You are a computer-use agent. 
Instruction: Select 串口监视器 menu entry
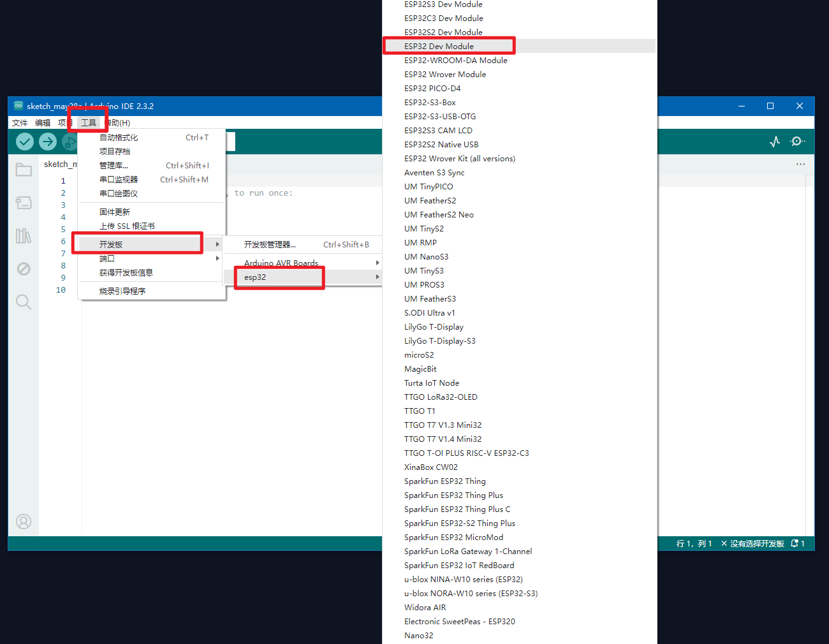[151, 179]
